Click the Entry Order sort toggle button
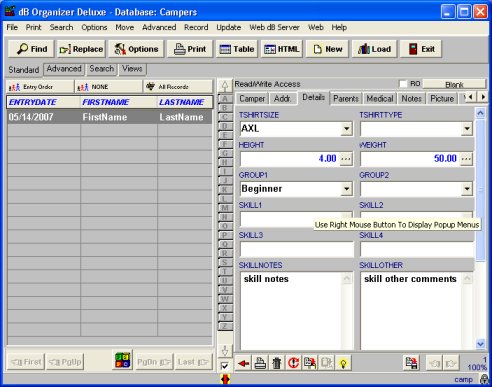The height and width of the screenshot is (387, 492). pyautogui.click(x=40, y=87)
